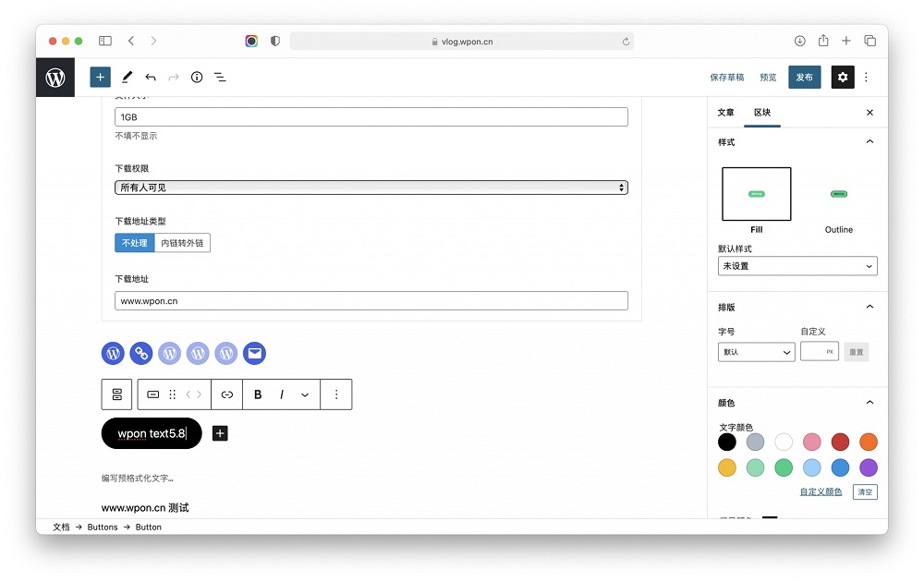
Task: Open the 字号 default dropdown
Action: (x=756, y=352)
